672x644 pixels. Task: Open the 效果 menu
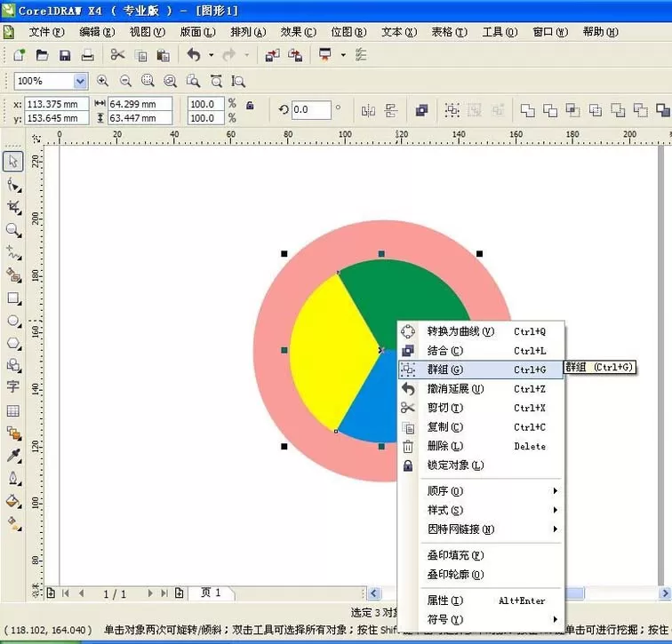pyautogui.click(x=299, y=32)
